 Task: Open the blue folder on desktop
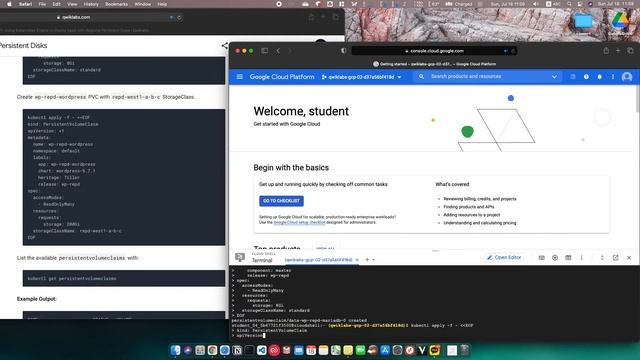[583, 20]
